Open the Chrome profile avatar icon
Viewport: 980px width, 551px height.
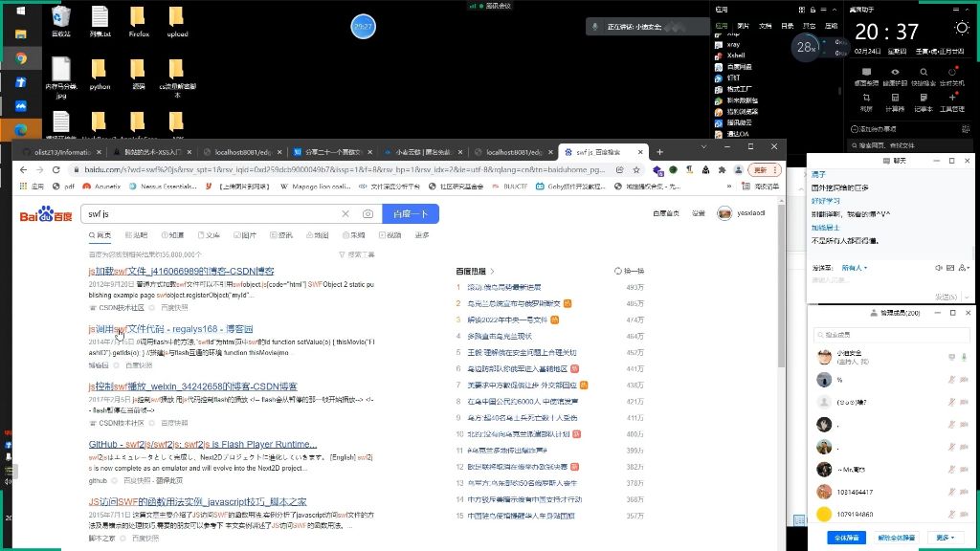click(x=738, y=170)
